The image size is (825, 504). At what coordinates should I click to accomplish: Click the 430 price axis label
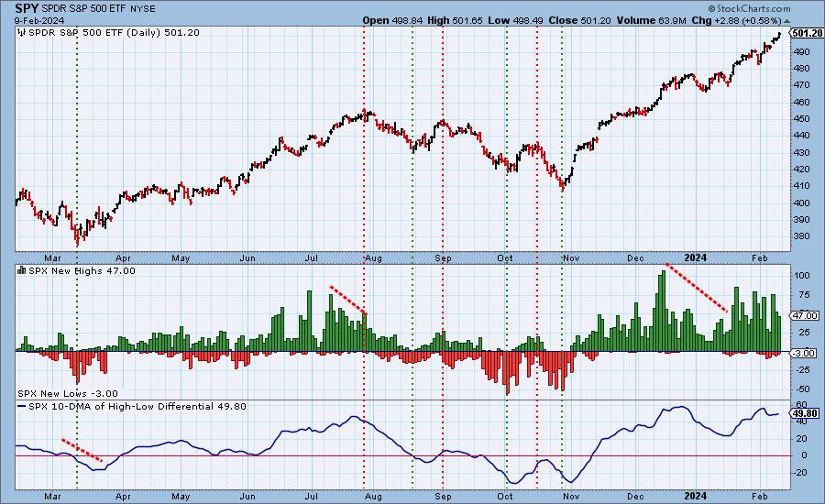point(802,152)
